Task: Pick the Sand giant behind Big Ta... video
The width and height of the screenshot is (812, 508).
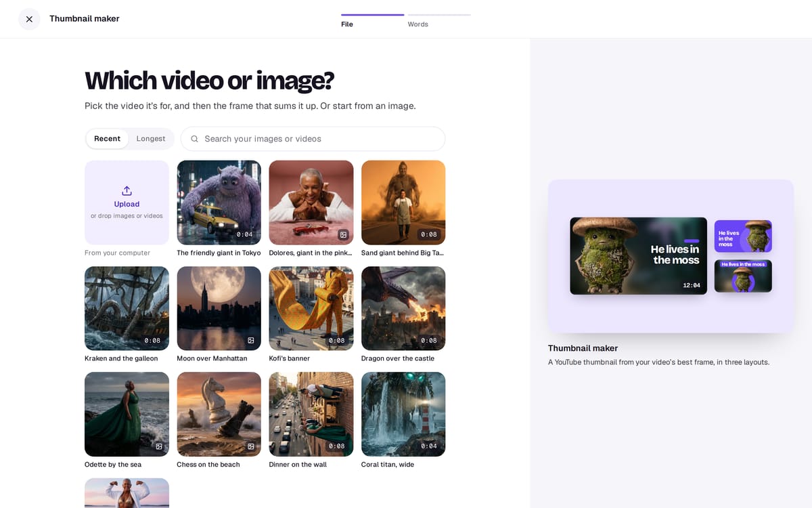Action: [x=403, y=203]
